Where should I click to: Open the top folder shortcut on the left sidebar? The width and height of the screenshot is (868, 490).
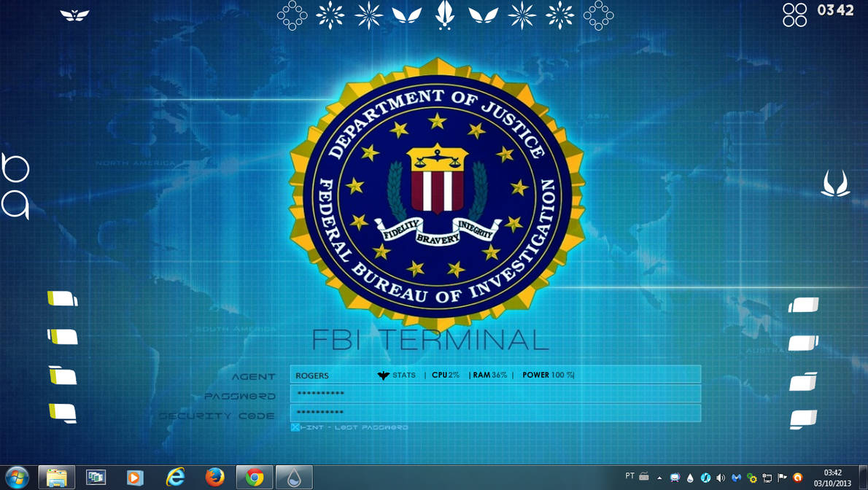[61, 297]
